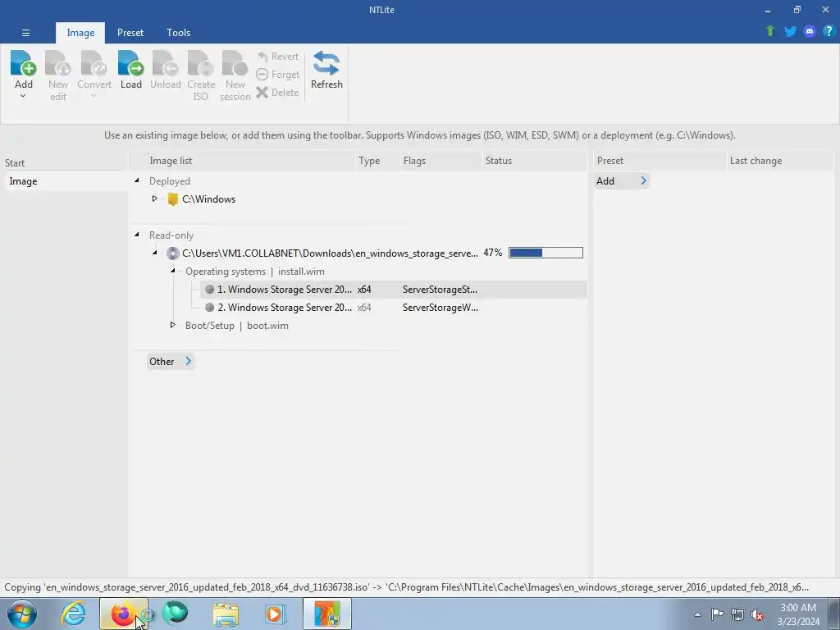Open Firefox from the taskbar
This screenshot has width=840, height=630.
click(x=123, y=614)
